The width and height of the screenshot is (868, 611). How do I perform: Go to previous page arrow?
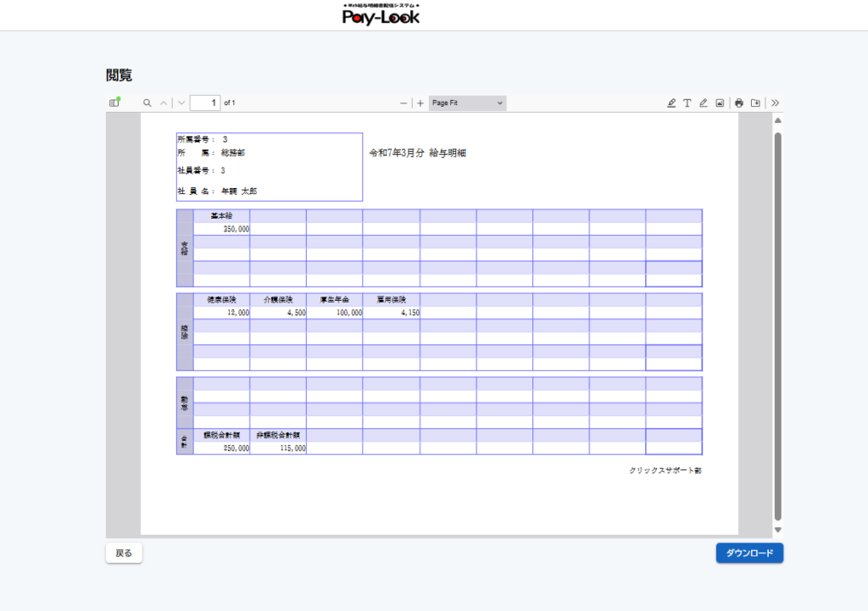tap(164, 103)
